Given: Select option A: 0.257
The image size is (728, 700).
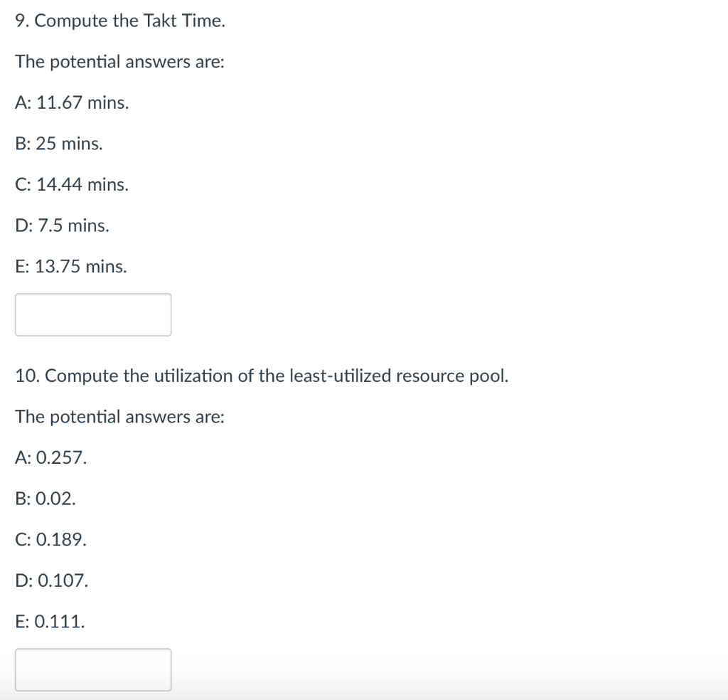Looking at the screenshot, I should coord(51,457).
